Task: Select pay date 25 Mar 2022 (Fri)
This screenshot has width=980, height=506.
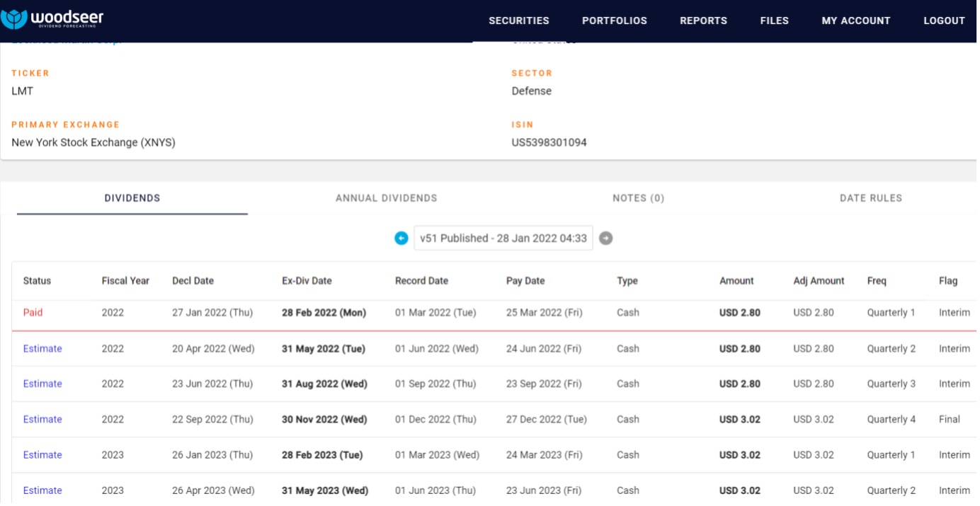Action: point(544,313)
